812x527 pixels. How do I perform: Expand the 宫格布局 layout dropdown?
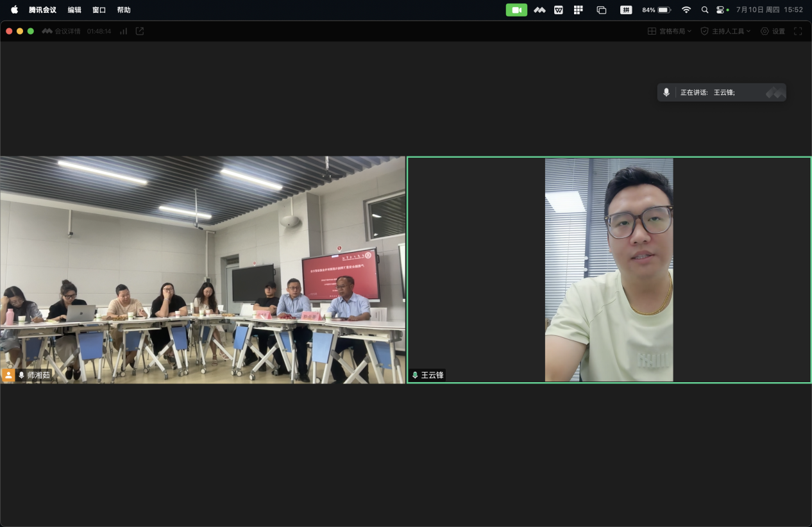(x=670, y=31)
